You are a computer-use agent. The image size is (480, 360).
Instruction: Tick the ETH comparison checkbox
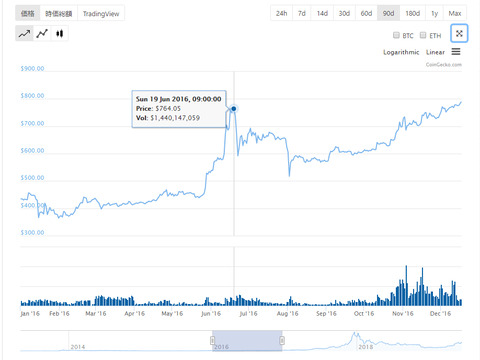pos(423,35)
